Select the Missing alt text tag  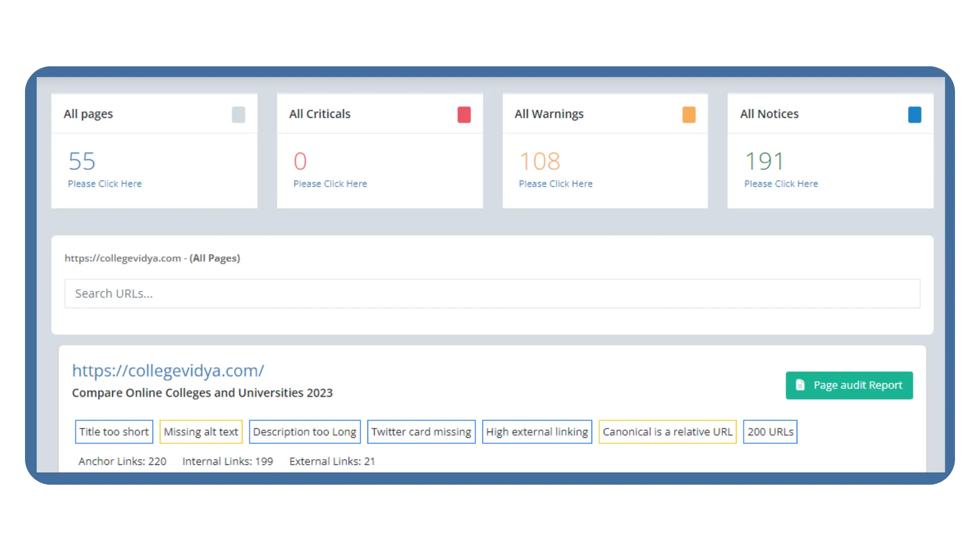coord(201,432)
